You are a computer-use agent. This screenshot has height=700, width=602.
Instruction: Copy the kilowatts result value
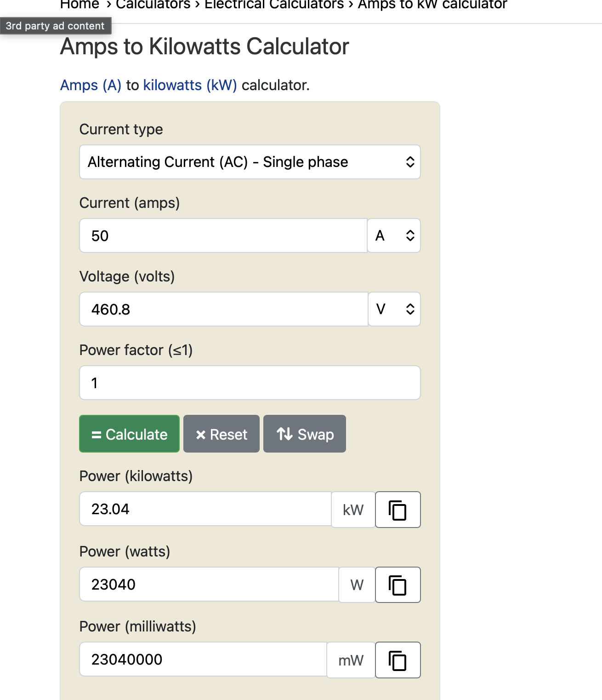coord(398,510)
